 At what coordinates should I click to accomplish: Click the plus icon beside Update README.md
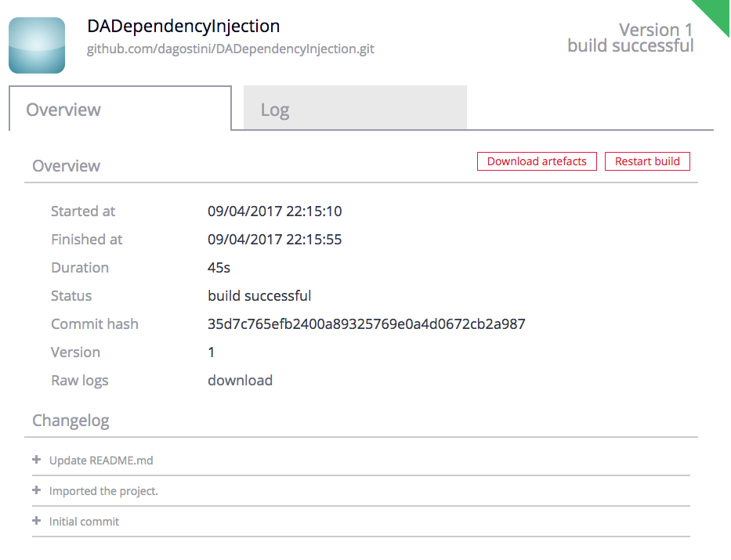tap(36, 460)
